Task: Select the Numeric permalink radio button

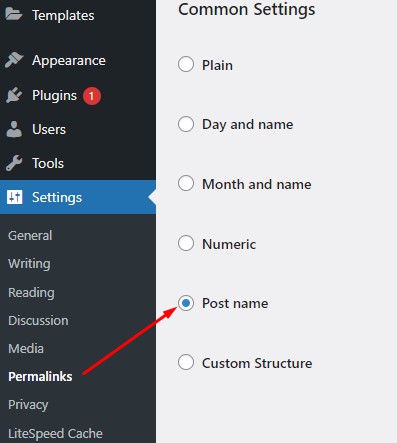Action: click(186, 243)
